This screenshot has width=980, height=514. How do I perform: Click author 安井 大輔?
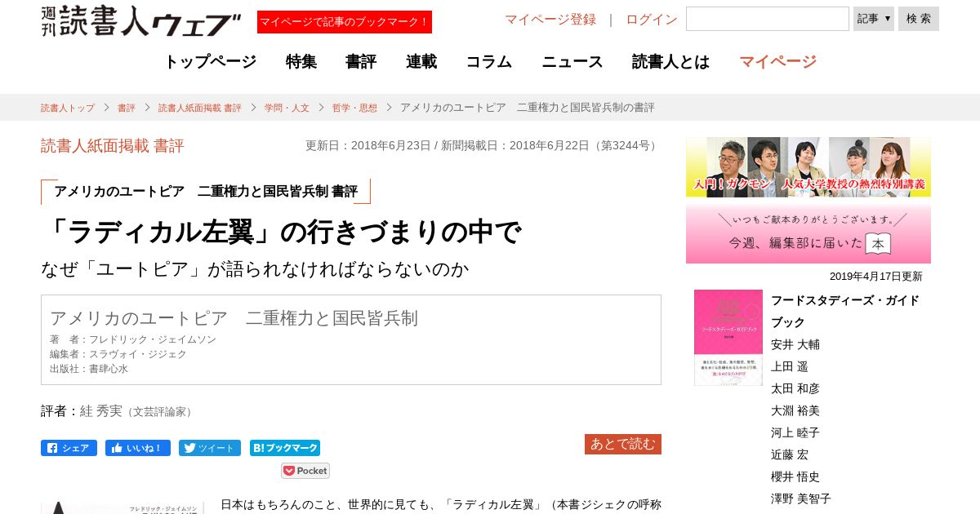[x=795, y=344]
